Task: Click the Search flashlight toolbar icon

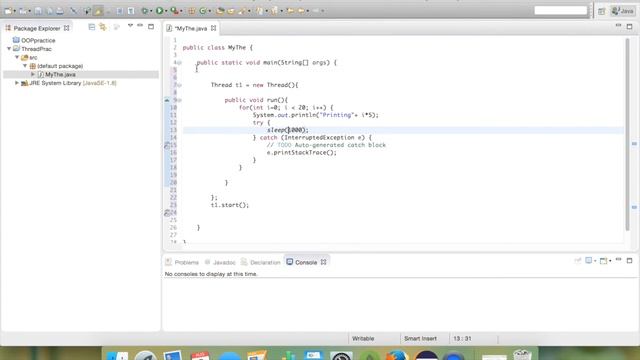Action: point(242,11)
